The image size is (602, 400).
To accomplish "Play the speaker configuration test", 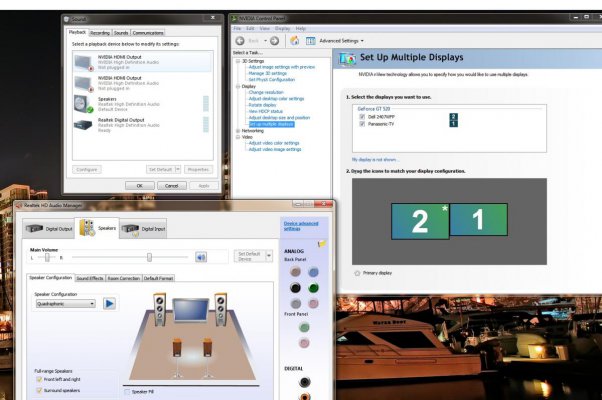I will tap(109, 304).
